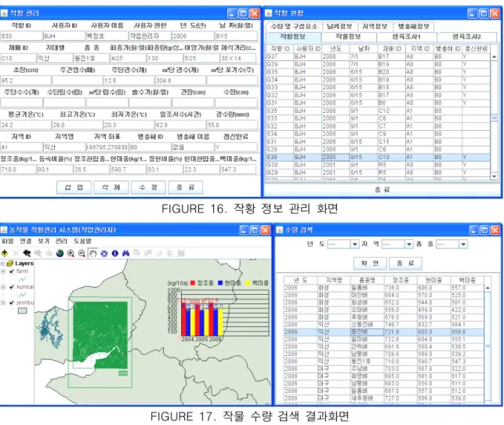Click the 확인 button in 수량 검색
The image size is (504, 425).
370,263
